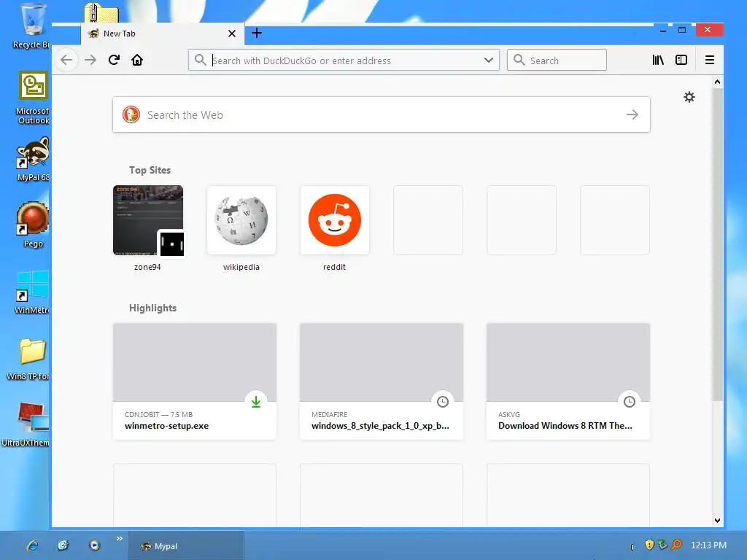Screen dimensions: 747x560
Task: Click the green download icon on winmetro card
Action: 256,402
